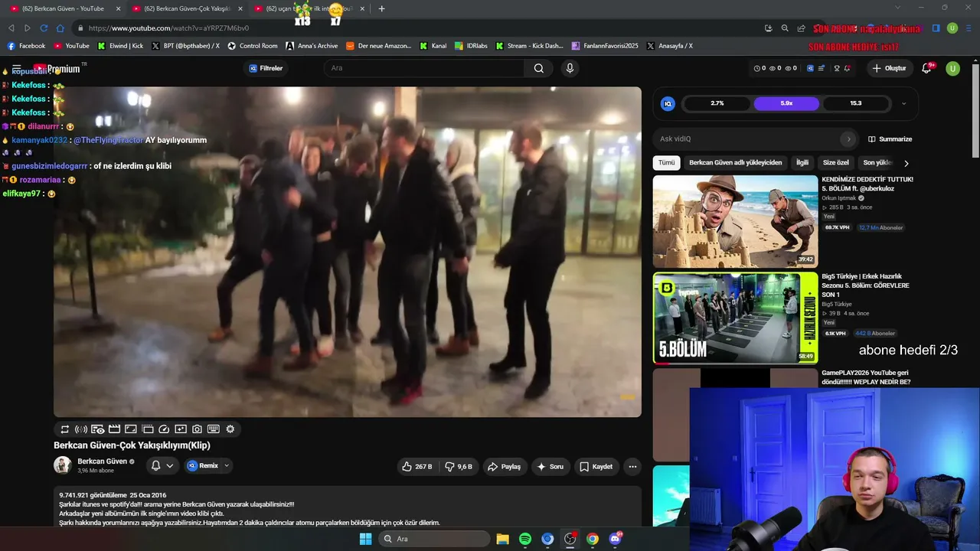Click the loop icon under the video
This screenshot has width=980, height=551.
coord(65,429)
